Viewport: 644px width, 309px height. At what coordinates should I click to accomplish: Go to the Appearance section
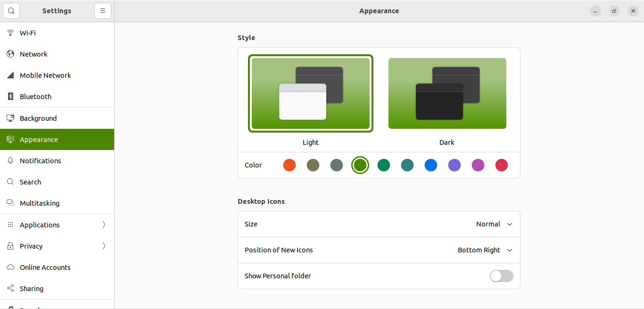pyautogui.click(x=39, y=139)
